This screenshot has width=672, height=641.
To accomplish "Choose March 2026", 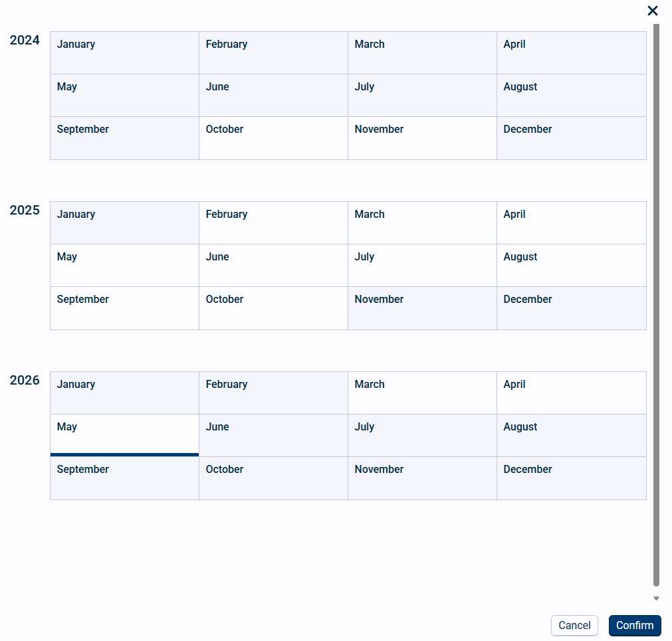I will coord(422,393).
